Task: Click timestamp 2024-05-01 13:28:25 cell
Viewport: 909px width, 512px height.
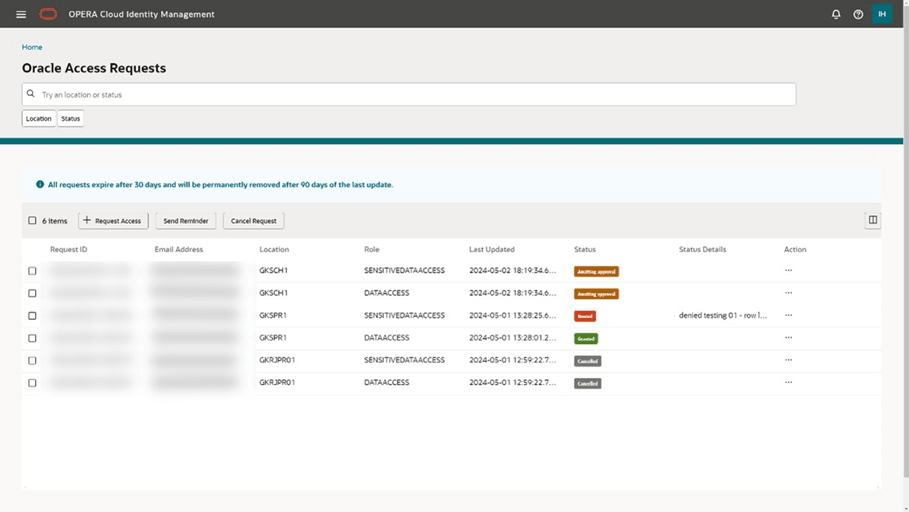Action: click(512, 315)
